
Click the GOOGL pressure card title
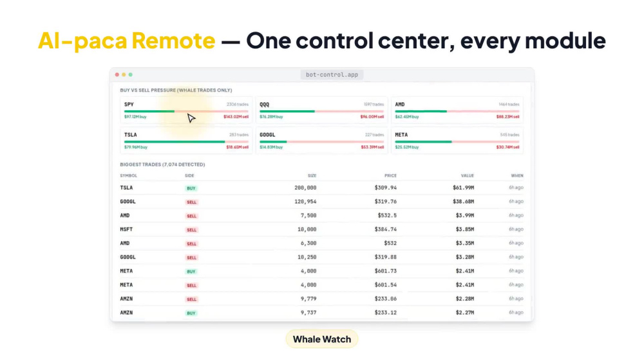(267, 135)
